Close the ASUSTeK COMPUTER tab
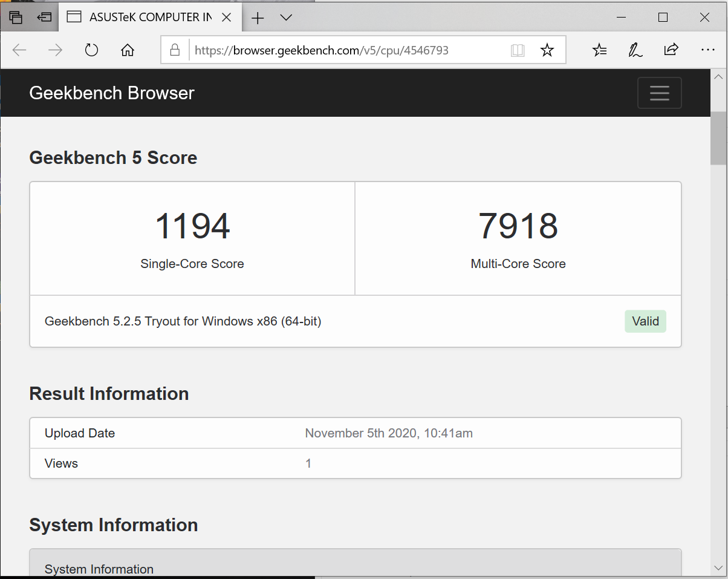Screen dimensions: 728x579 click(227, 18)
